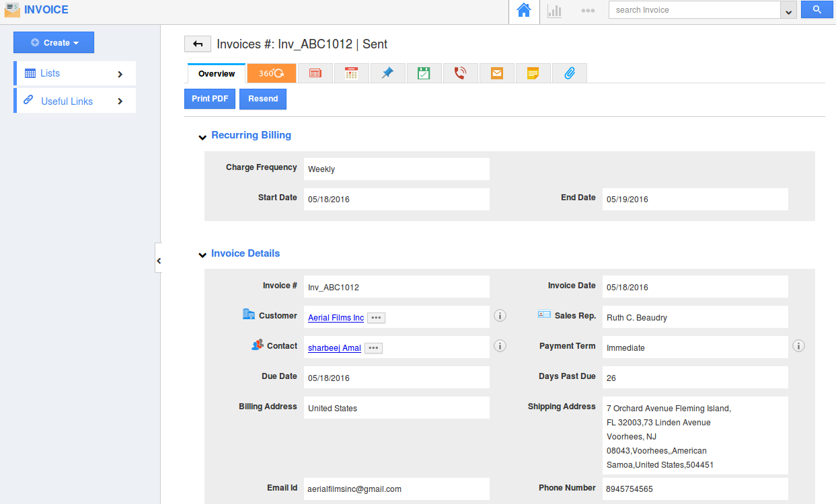Viewport: 836px width, 504px height.
Task: Open the pushpin follow-ups tab
Action: 387,73
